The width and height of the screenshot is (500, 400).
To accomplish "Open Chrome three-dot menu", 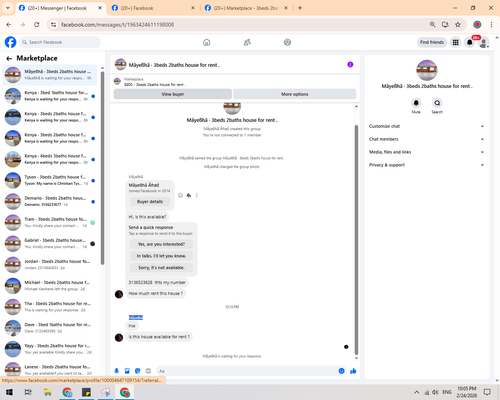I will (491, 25).
